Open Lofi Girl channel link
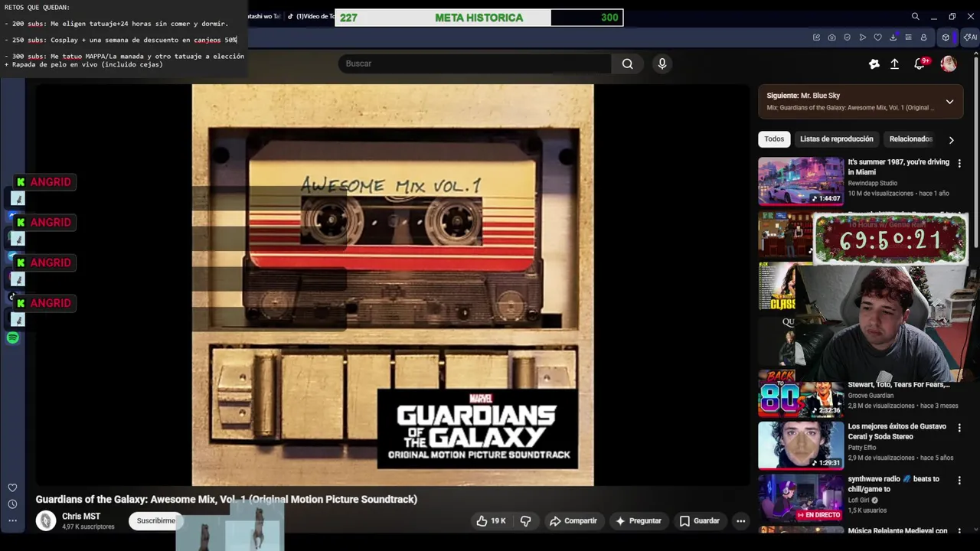This screenshot has width=980, height=551. (x=858, y=500)
